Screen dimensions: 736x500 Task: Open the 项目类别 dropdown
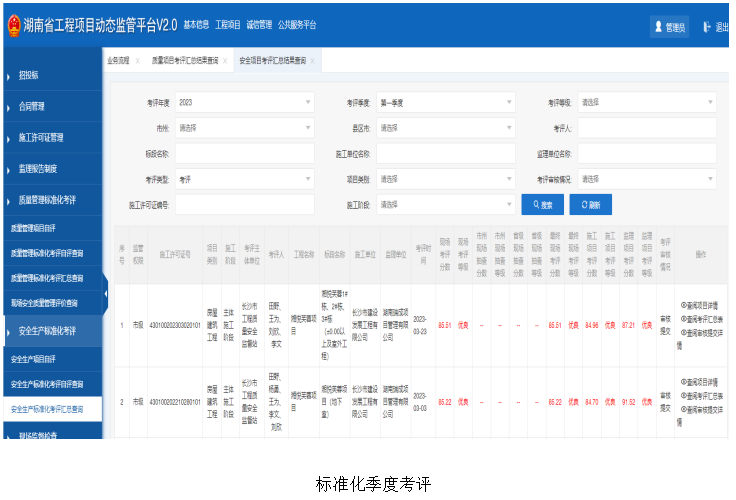(445, 179)
